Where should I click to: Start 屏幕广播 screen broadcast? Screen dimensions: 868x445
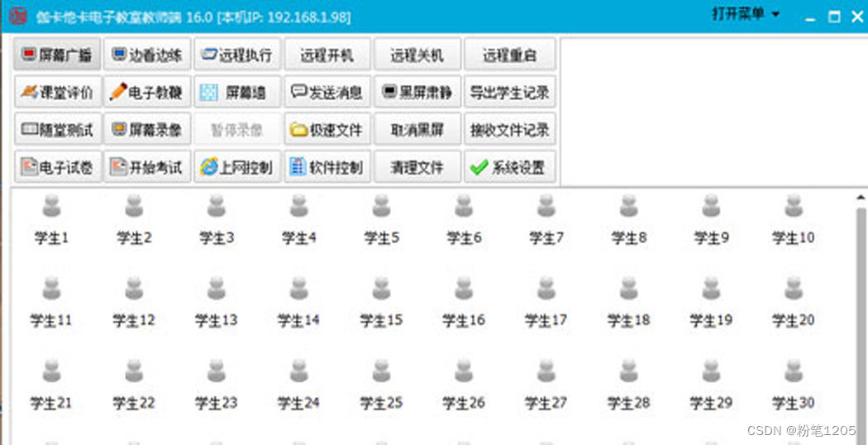click(58, 54)
